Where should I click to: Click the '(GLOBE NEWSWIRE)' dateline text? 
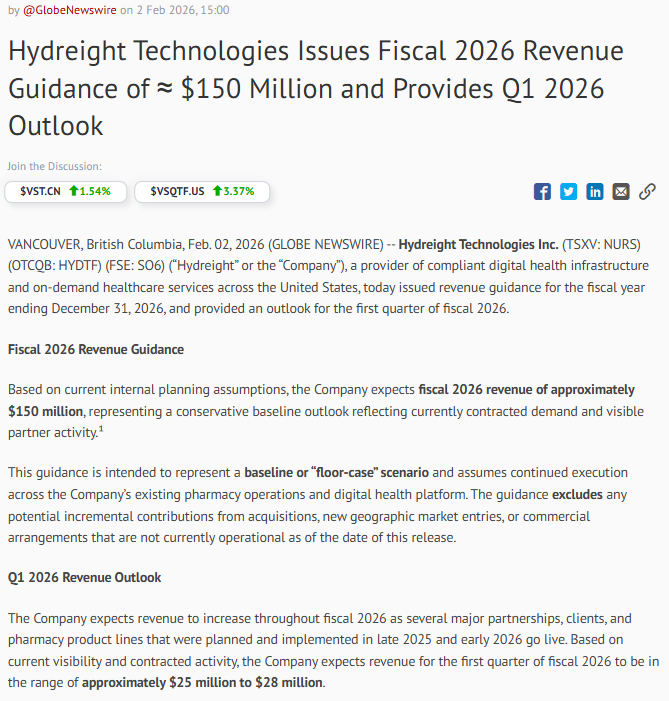point(326,245)
